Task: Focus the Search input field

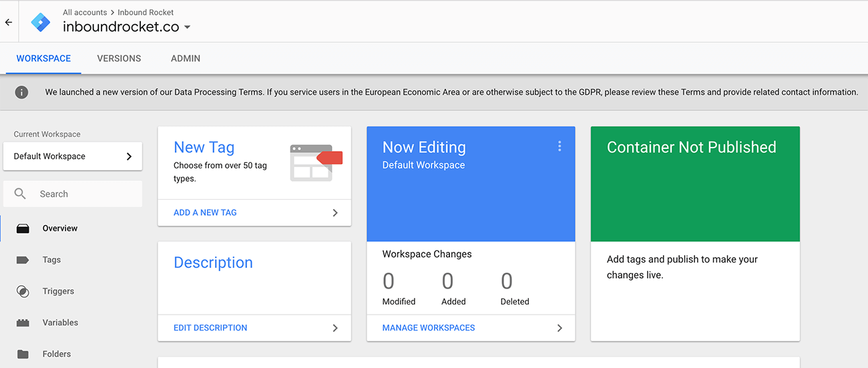Action: click(x=72, y=194)
